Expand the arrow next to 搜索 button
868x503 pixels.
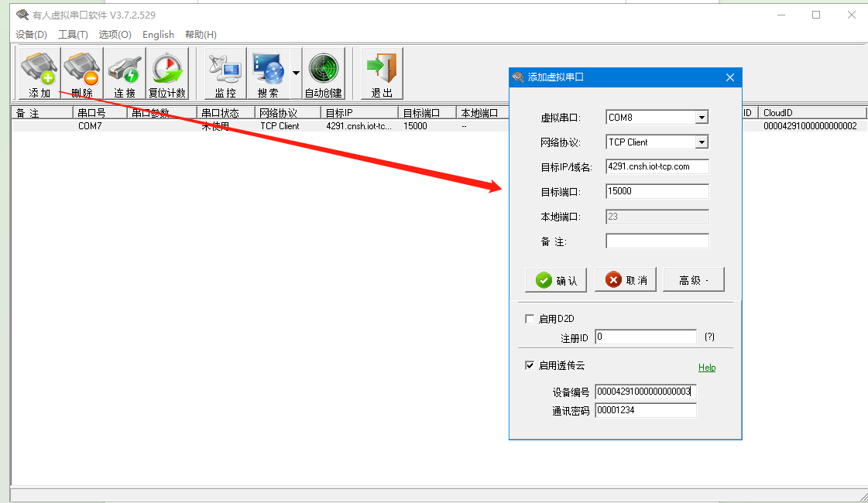pyautogui.click(x=296, y=74)
